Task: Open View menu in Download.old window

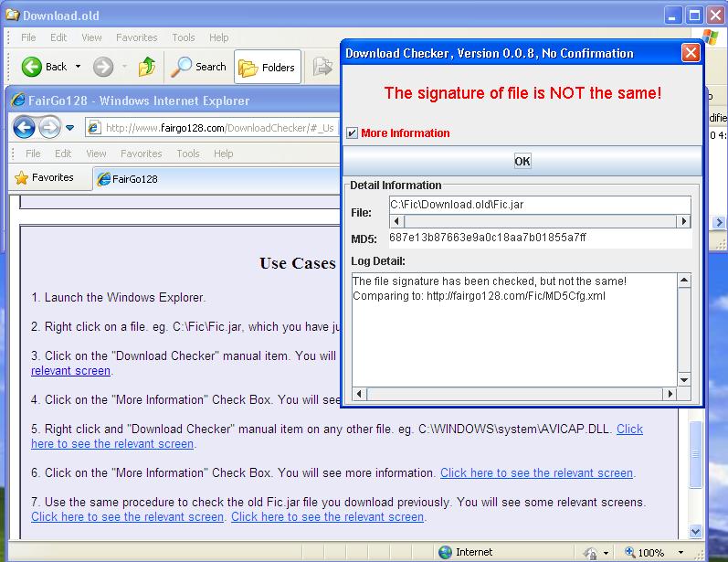Action: 91,37
